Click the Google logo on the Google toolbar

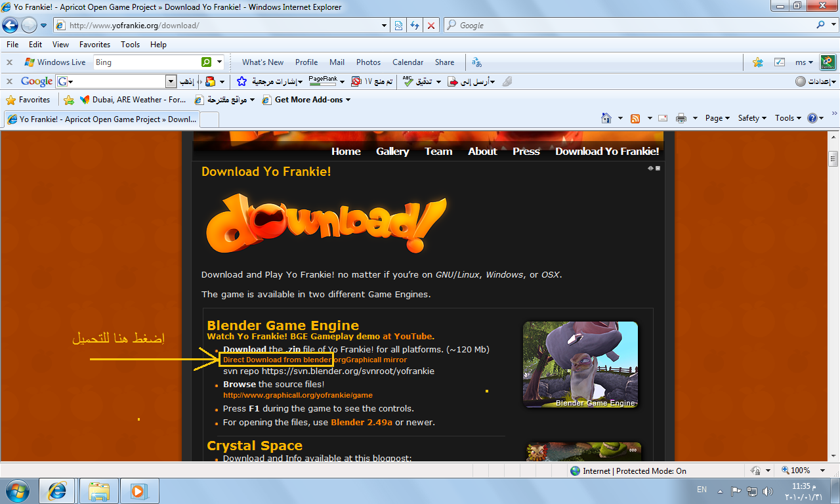(37, 81)
